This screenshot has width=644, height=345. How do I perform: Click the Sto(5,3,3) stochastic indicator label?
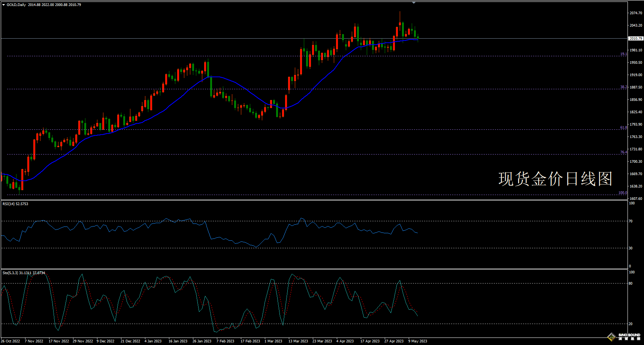pos(24,273)
